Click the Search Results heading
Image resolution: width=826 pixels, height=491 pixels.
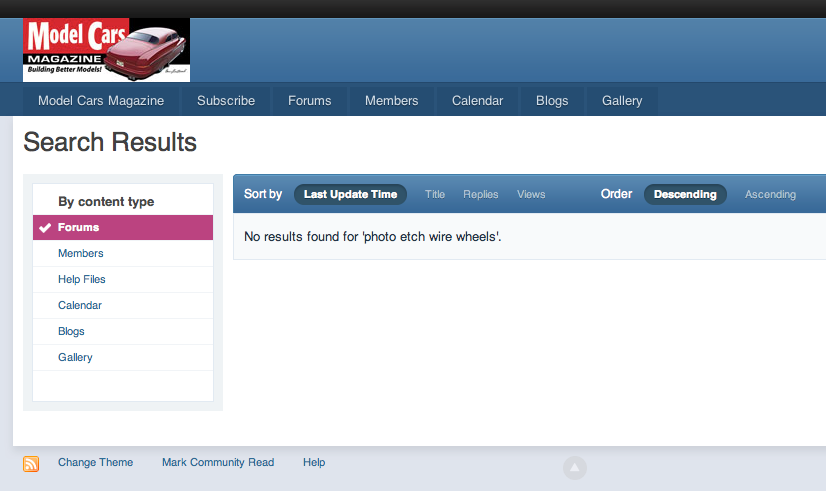pos(110,142)
